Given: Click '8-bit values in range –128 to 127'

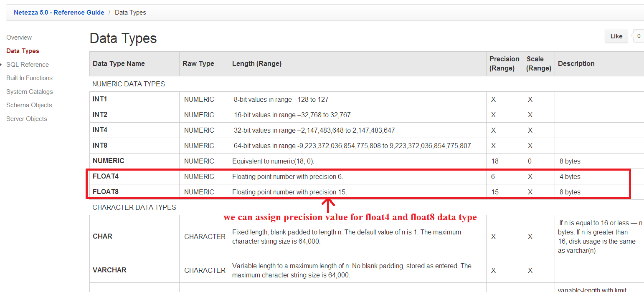Looking at the screenshot, I should pyautogui.click(x=281, y=100).
